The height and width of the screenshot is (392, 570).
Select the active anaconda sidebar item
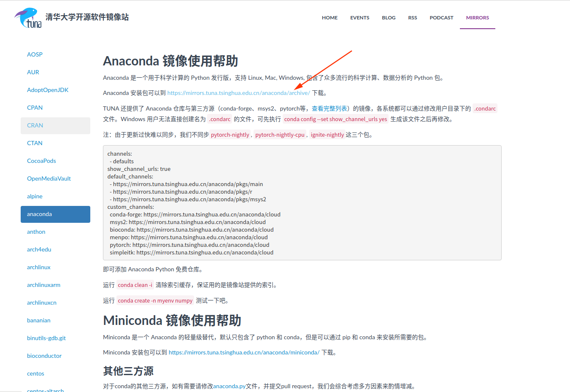point(55,214)
